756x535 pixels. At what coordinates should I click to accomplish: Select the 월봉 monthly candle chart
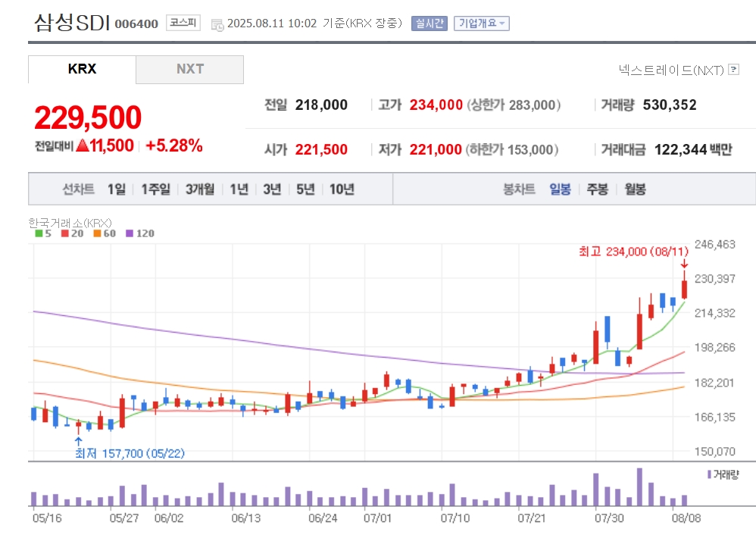[x=635, y=189]
